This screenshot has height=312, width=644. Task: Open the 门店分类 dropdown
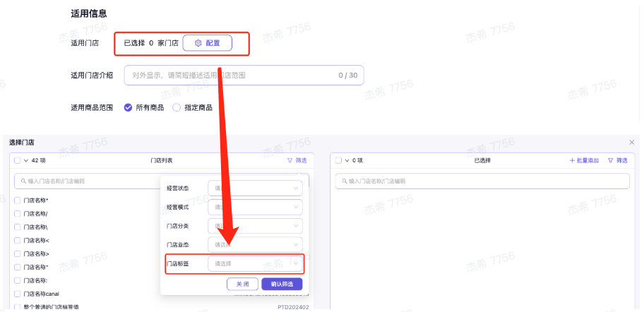tap(255, 226)
